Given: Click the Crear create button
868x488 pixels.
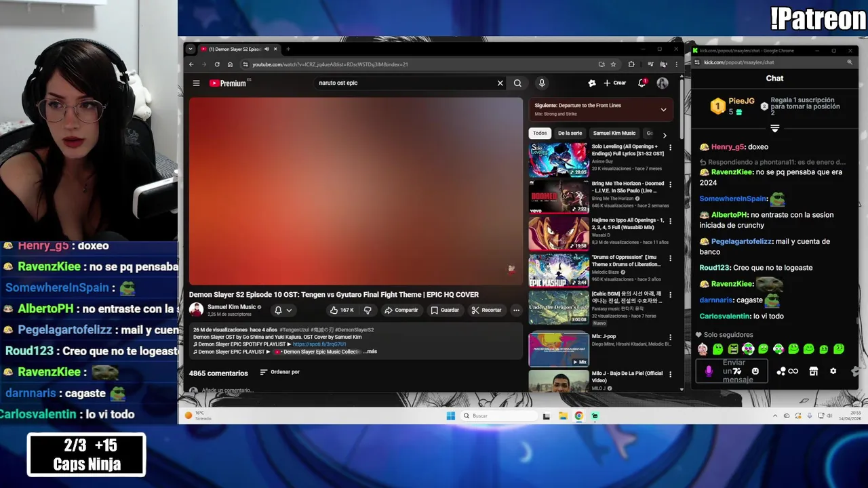Looking at the screenshot, I should click(615, 83).
